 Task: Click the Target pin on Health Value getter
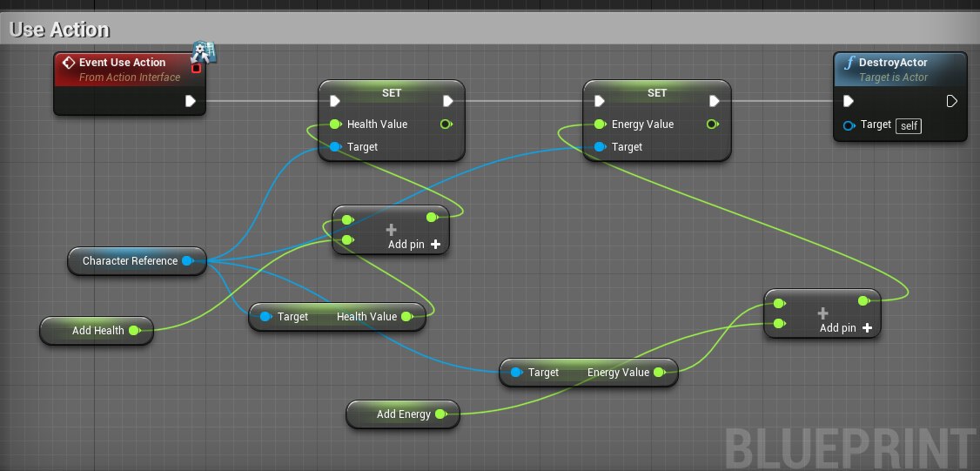(x=265, y=317)
